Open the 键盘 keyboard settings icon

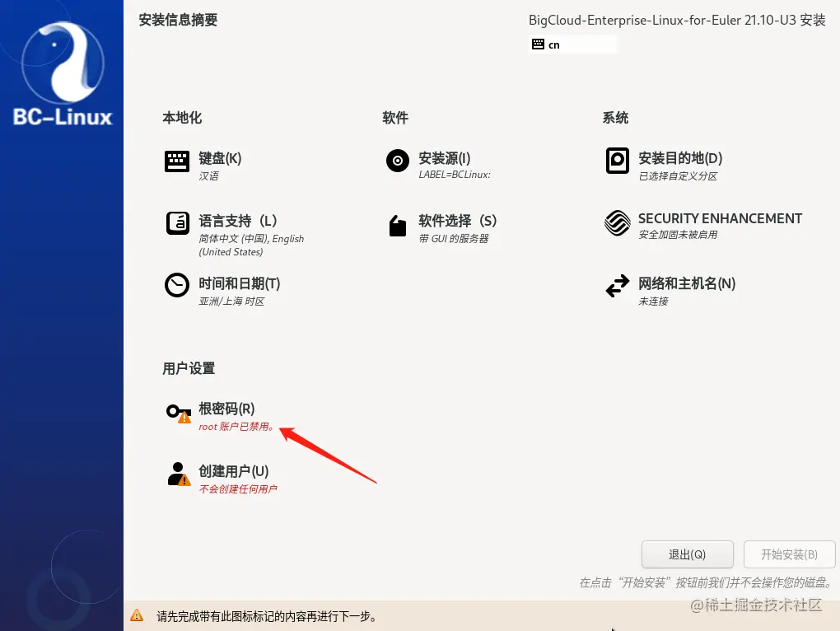point(177,161)
